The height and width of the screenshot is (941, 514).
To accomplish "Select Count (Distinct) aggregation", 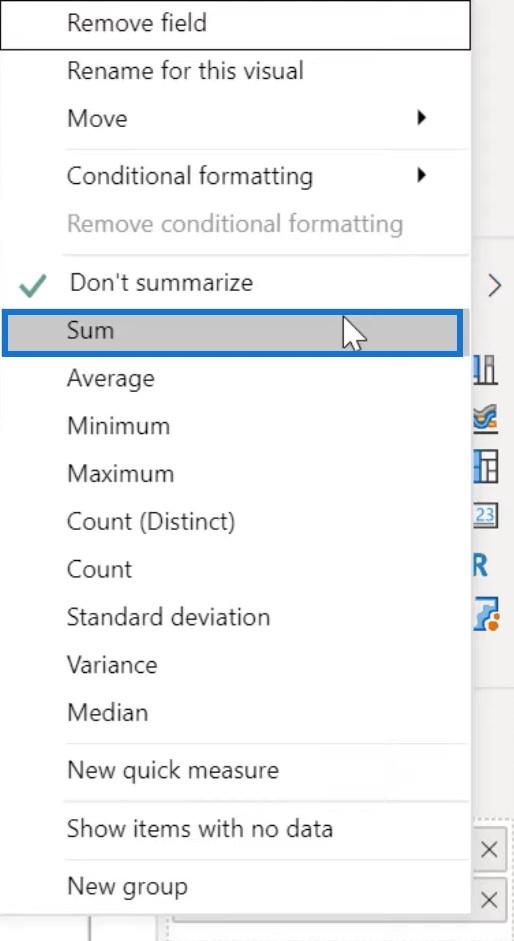I will (235, 522).
